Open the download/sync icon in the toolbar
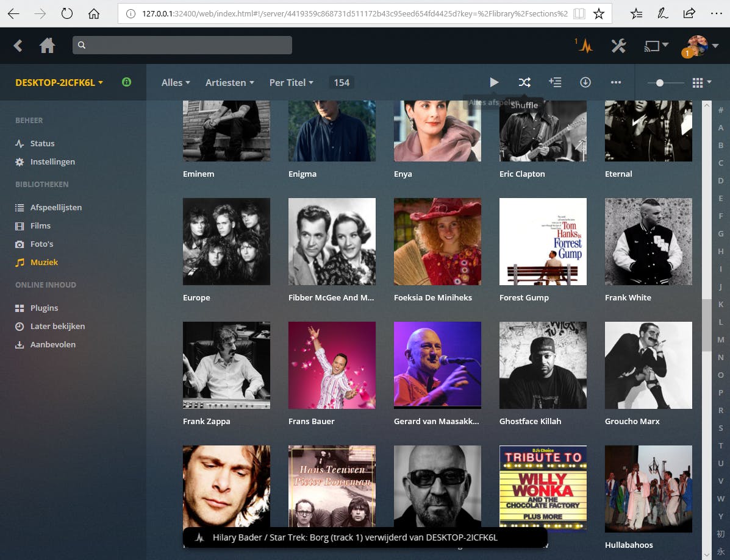730x560 pixels. (x=585, y=82)
